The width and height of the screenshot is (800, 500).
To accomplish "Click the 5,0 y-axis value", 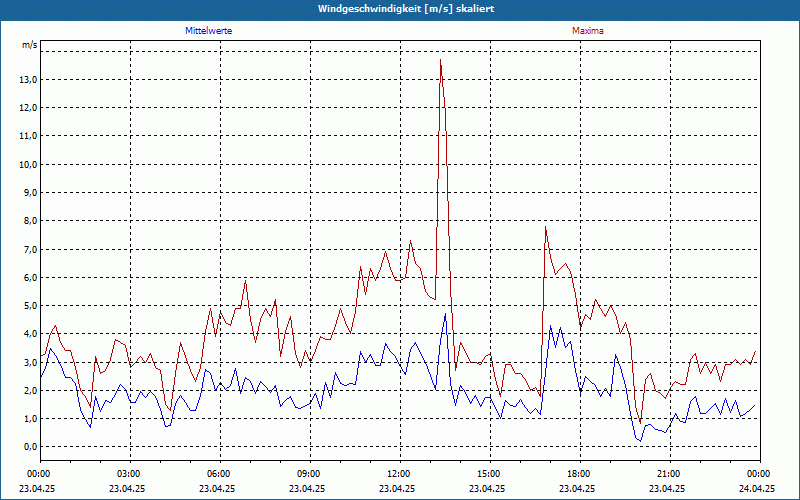I will [x=31, y=306].
